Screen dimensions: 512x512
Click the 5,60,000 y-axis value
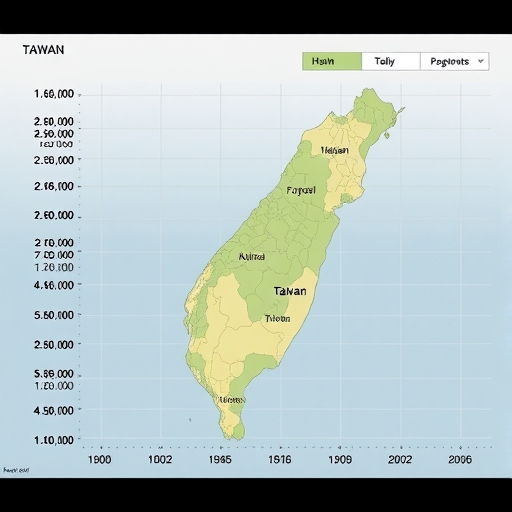[54, 315]
